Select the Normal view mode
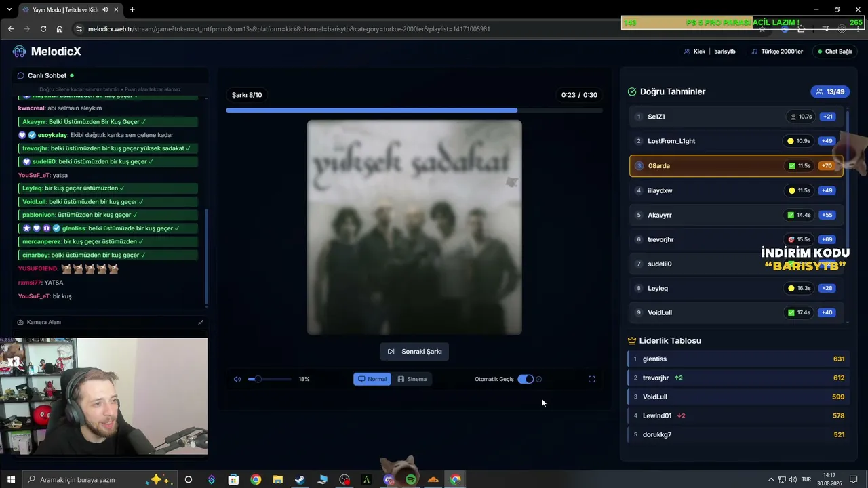 372,379
